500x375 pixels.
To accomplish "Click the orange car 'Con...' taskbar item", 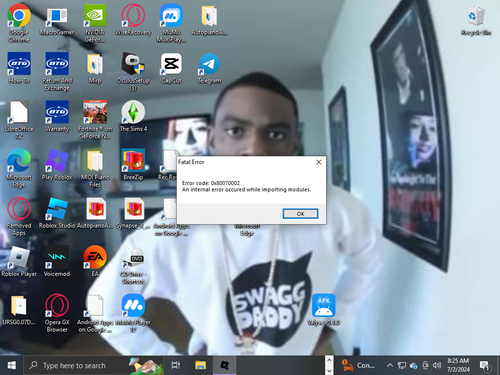I will tap(358, 365).
